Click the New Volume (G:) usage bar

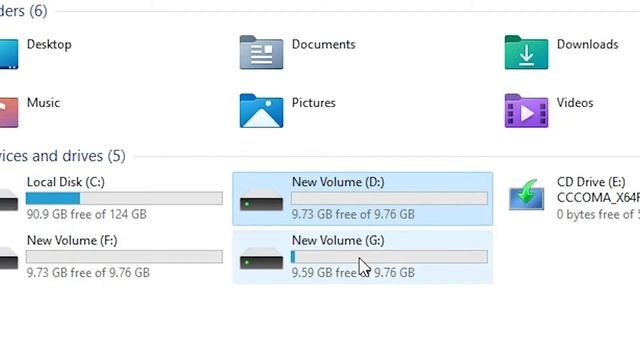point(389,257)
